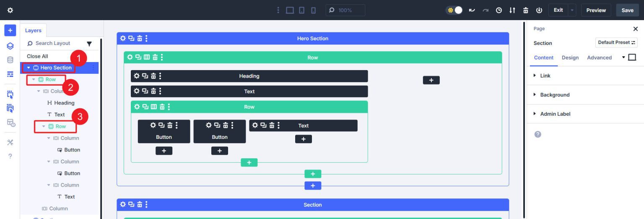
Task: Click the Page breadcrumb link
Action: click(x=539, y=29)
